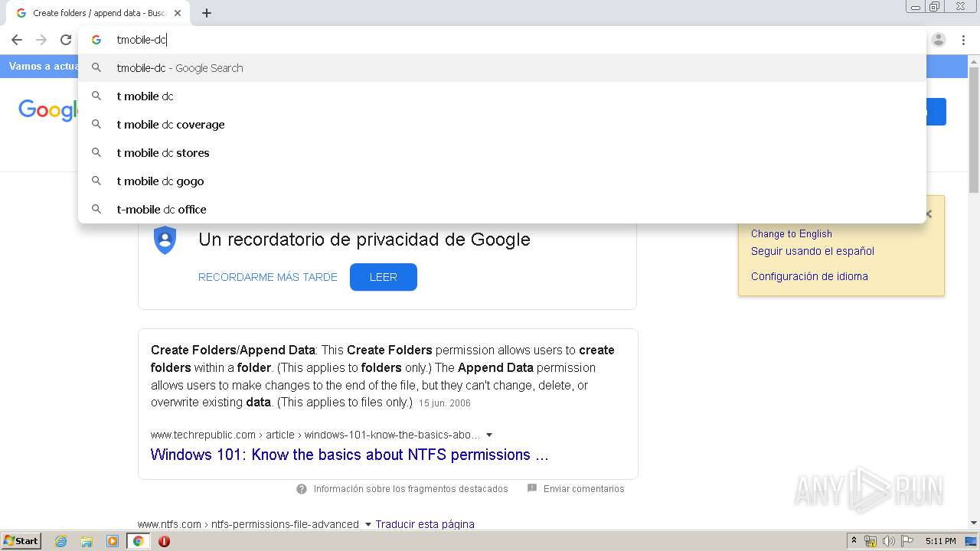This screenshot has width=980, height=551.
Task: Go back using the browser back arrow
Action: (x=17, y=40)
